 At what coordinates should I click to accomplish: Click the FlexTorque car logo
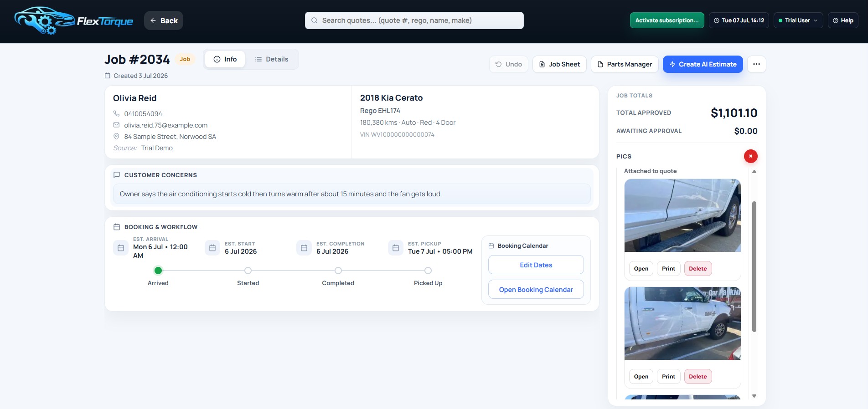point(74,20)
